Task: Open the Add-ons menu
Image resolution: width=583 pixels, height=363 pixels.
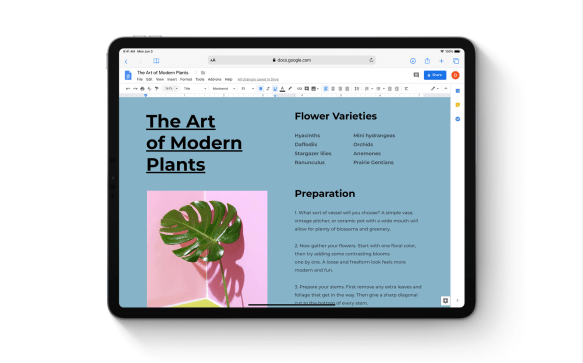Action: (x=215, y=79)
